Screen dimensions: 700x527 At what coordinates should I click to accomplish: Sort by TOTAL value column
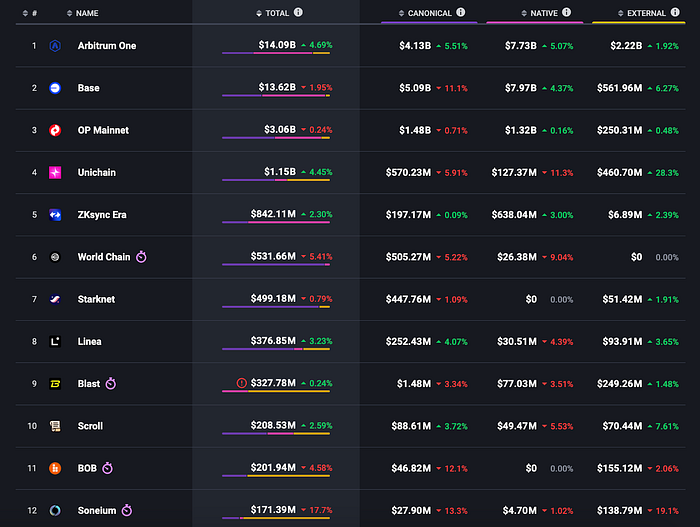pos(273,13)
